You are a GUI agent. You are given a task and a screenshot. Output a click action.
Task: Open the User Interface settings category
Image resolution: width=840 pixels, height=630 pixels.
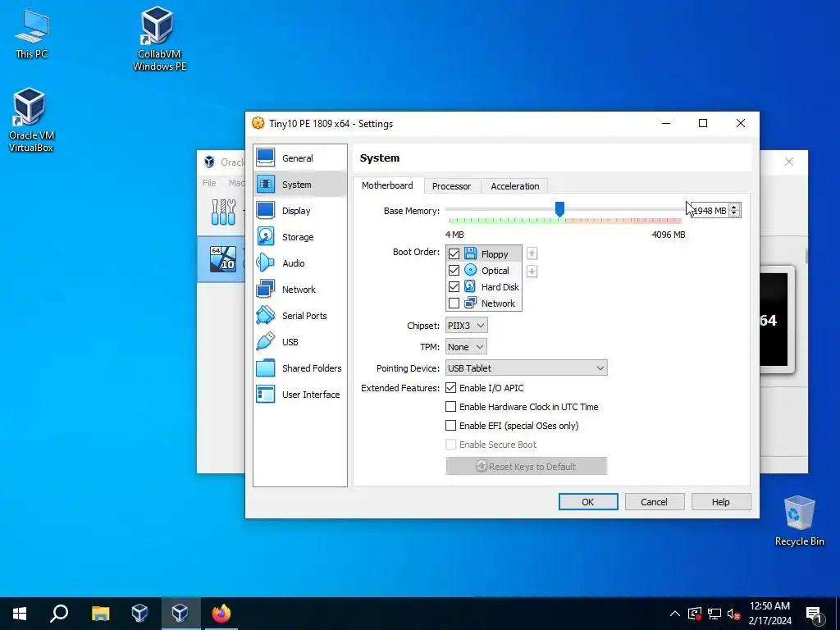[x=300, y=395]
